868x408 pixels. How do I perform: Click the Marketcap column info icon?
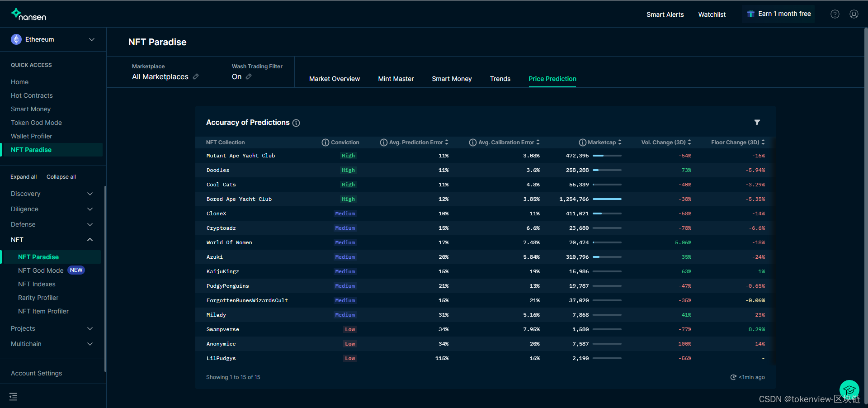point(583,142)
